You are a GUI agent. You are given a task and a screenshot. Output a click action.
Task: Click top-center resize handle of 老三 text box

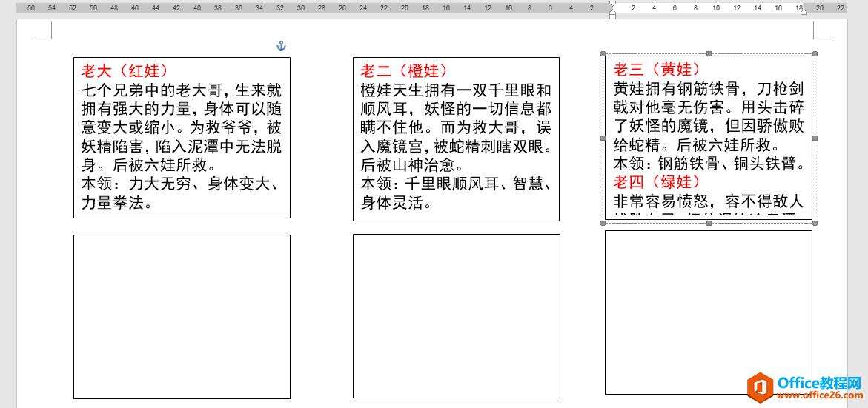(709, 53)
